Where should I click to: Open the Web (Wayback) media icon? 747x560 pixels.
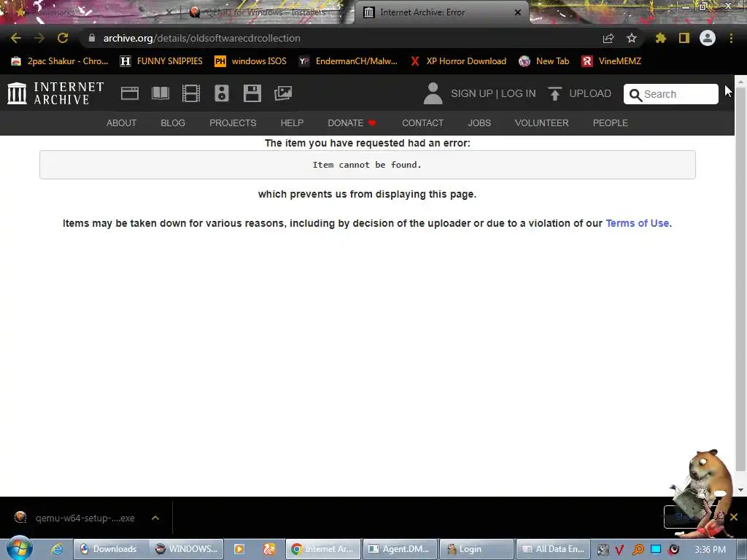(x=130, y=93)
